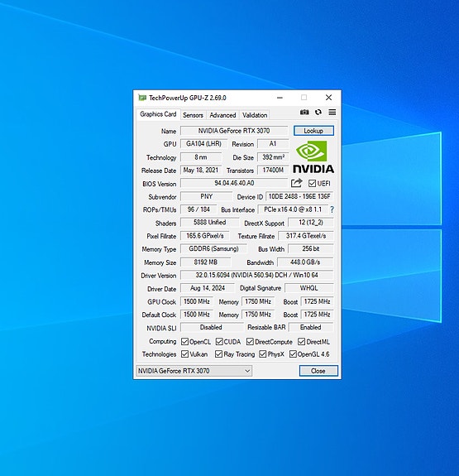The width and height of the screenshot is (459, 476).
Task: Select the Graphics Card tab
Action: pos(158,114)
